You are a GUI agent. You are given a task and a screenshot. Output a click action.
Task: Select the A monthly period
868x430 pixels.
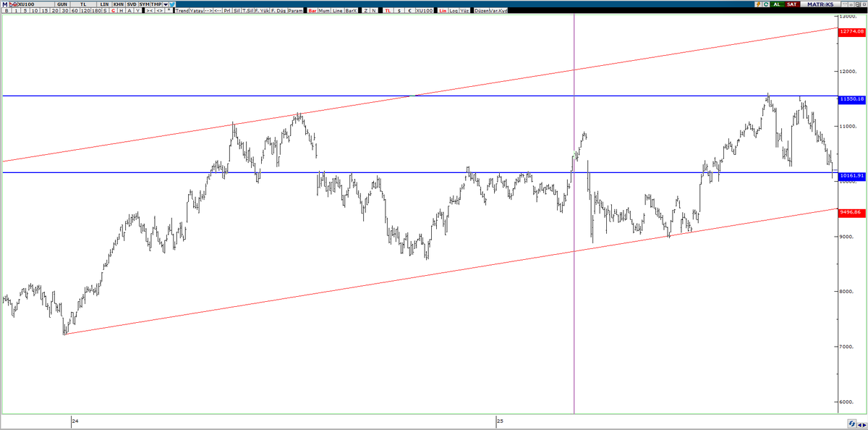point(129,11)
